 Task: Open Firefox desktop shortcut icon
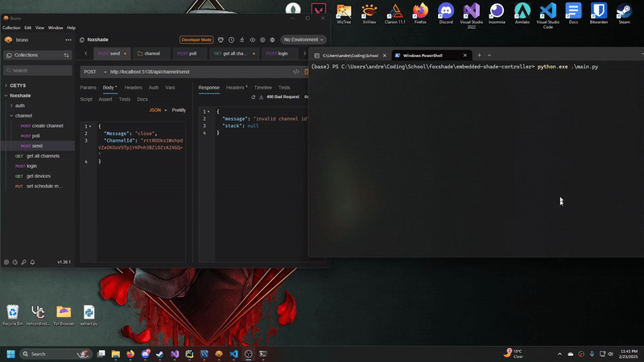tap(420, 14)
